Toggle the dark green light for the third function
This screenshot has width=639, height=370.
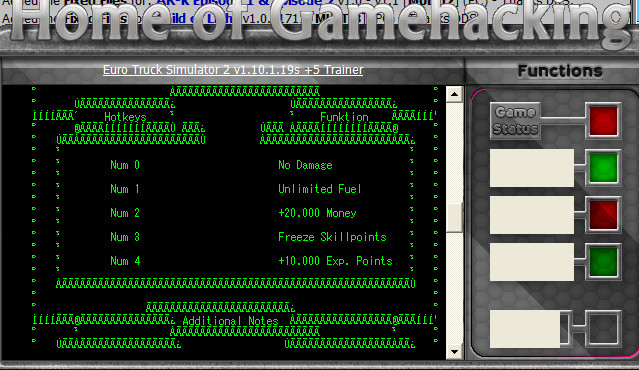pyautogui.click(x=603, y=262)
